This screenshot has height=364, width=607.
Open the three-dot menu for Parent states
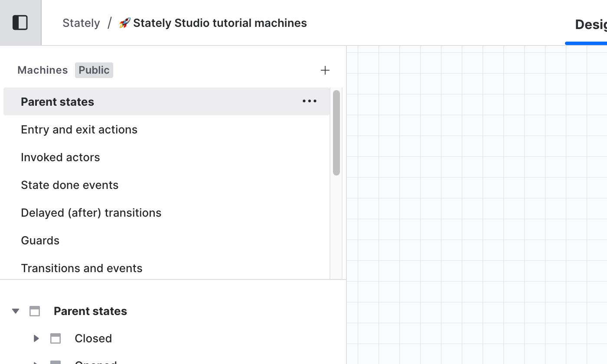click(x=309, y=101)
